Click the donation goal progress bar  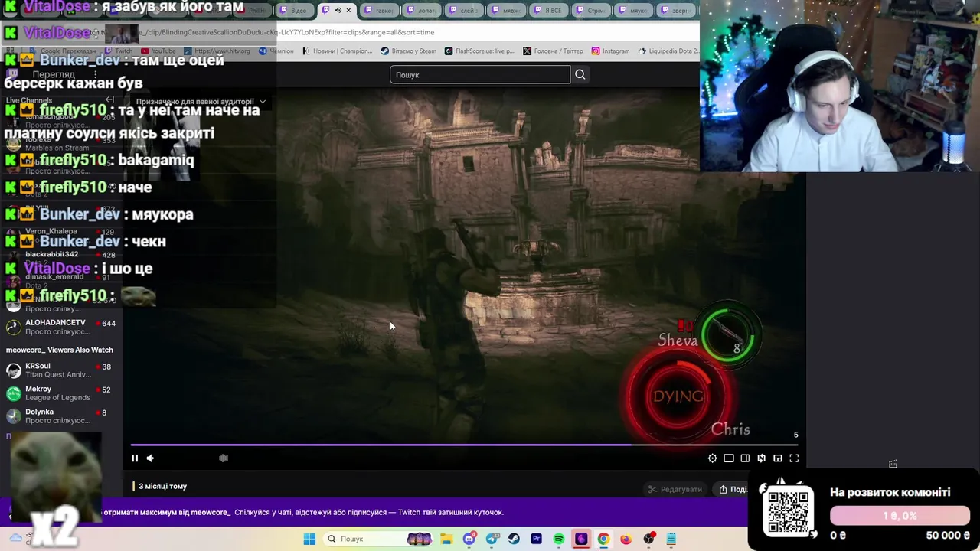(900, 516)
